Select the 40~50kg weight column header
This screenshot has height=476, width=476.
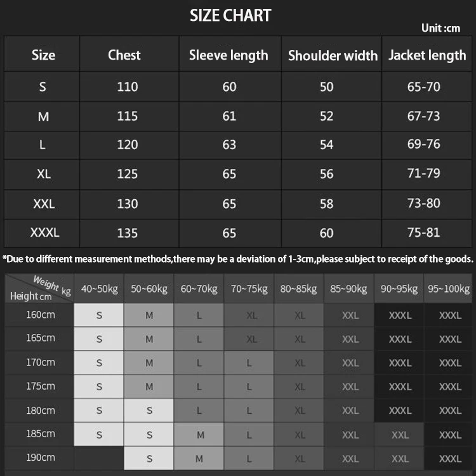pos(99,289)
